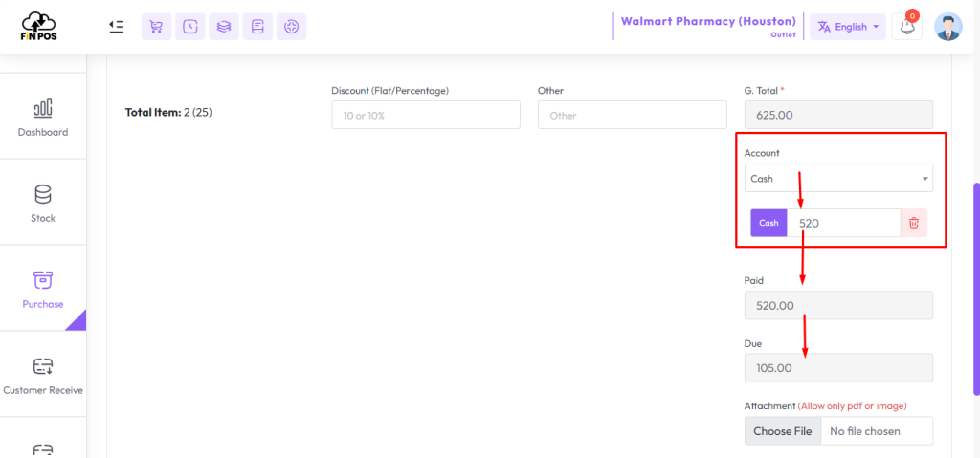980x458 pixels.
Task: Click the notification count badge showing 0
Action: tap(914, 15)
